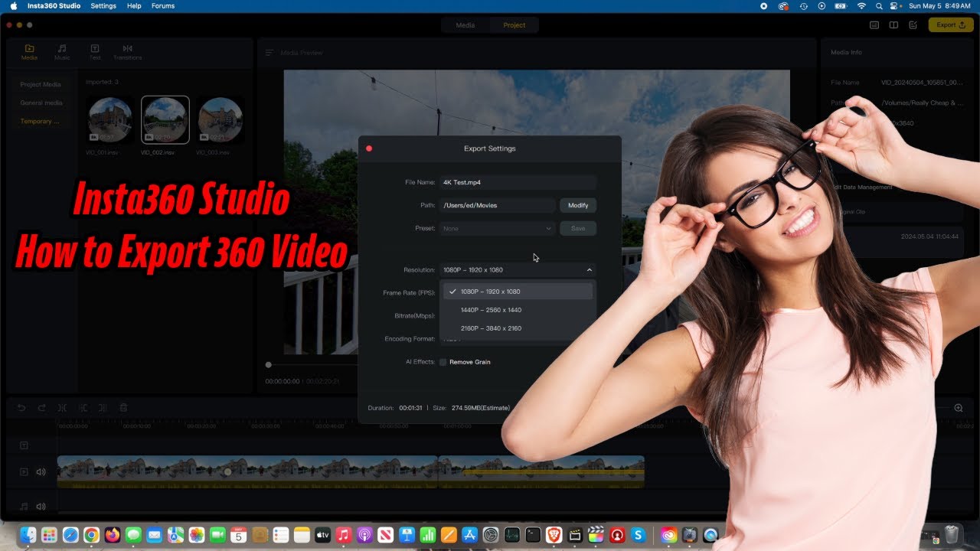
Task: Open the Settings menu
Action: [103, 5]
